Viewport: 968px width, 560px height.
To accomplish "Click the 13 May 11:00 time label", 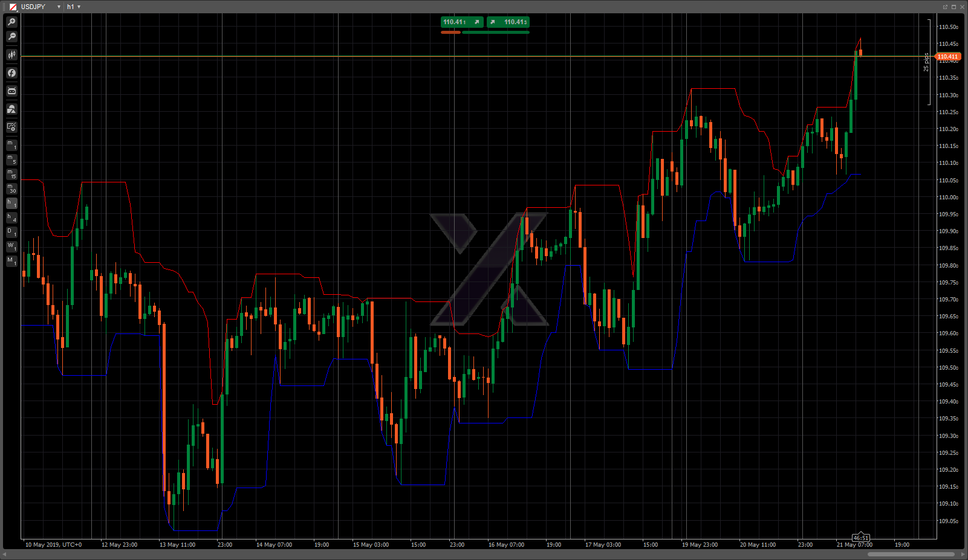I will click(x=177, y=545).
